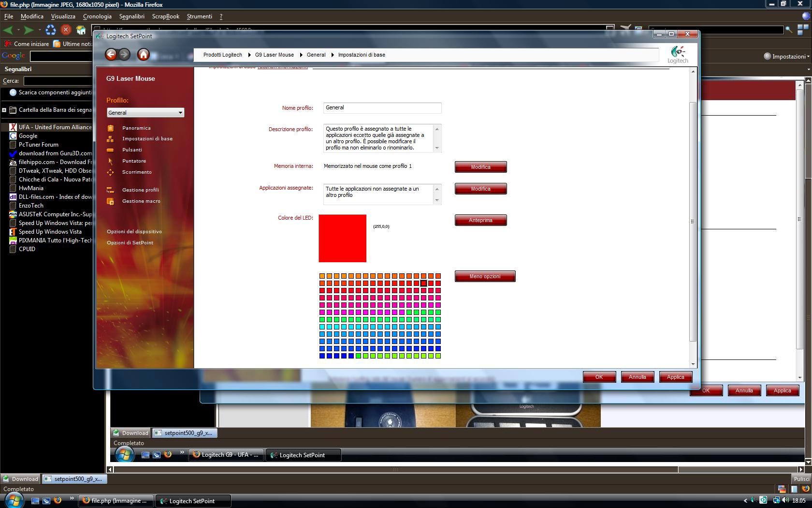Launch Firefox from main quick launch bar
812x508 pixels.
tap(58, 501)
